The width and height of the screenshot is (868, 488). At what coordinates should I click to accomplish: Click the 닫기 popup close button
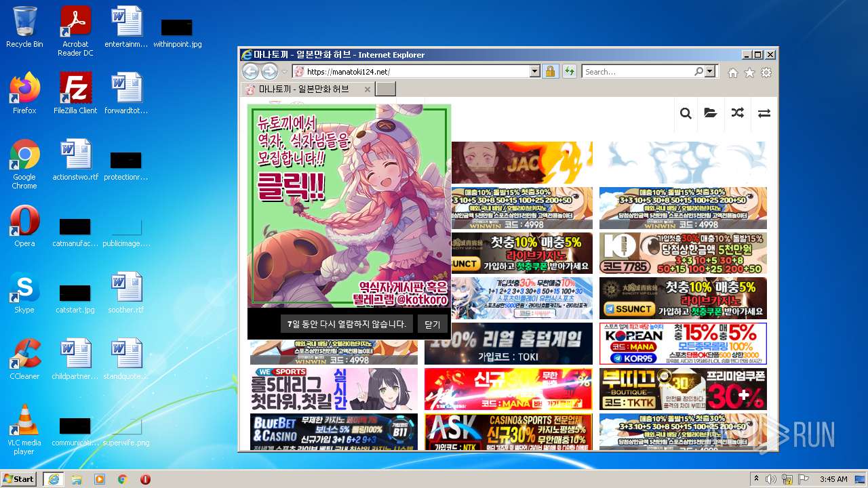[x=433, y=324]
